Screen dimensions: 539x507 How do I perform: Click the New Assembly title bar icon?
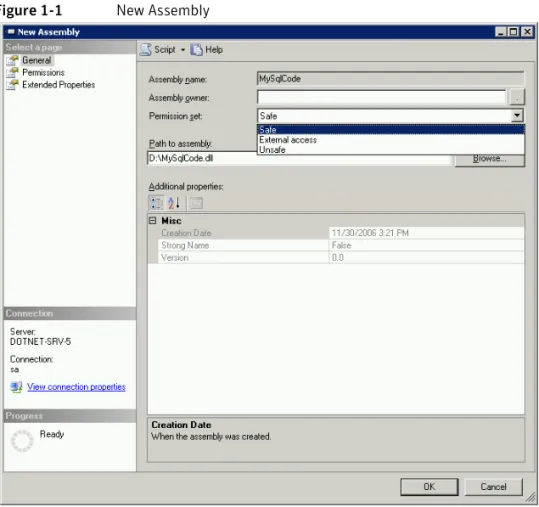point(11,32)
